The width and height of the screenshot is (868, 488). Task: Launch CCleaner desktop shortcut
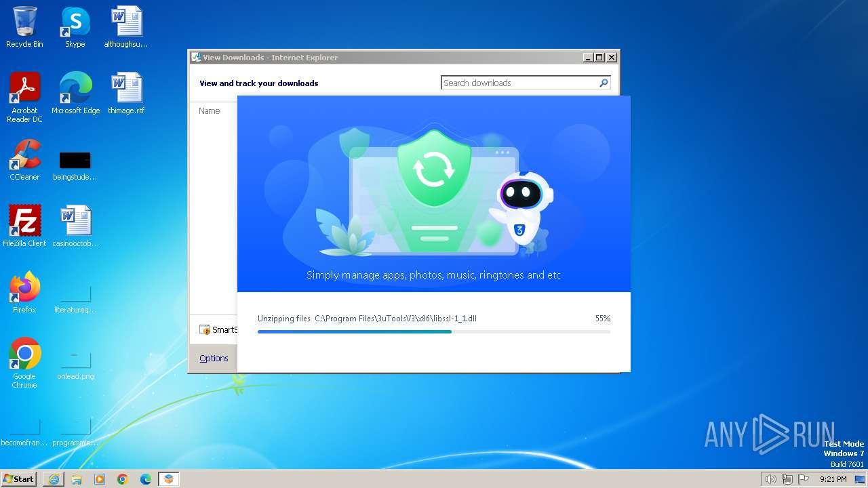click(x=24, y=160)
